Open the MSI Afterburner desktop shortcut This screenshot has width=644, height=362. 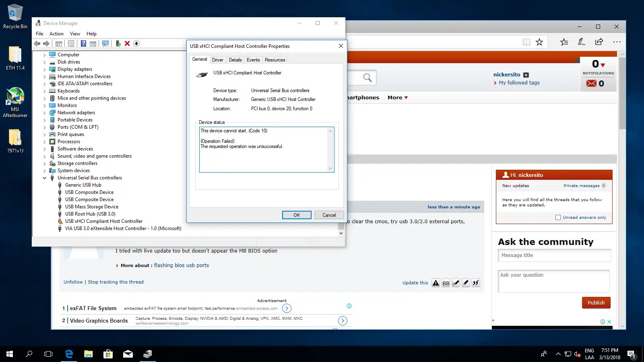(15, 102)
